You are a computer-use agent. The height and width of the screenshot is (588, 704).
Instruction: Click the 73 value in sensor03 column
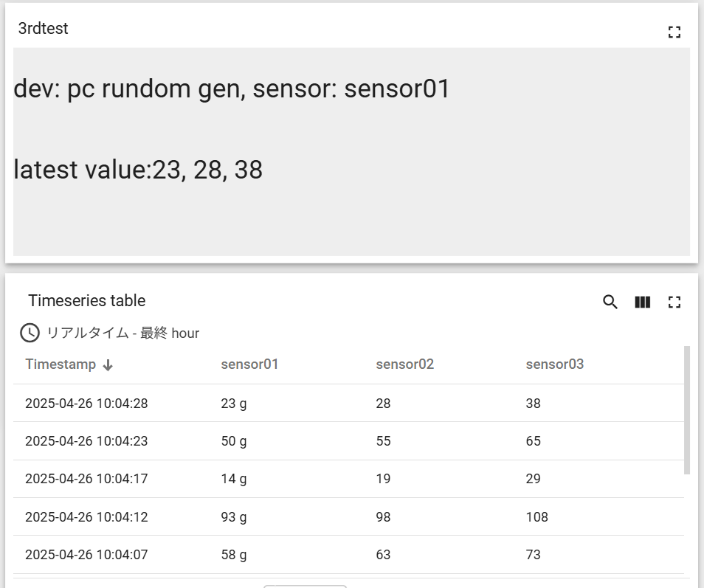(x=533, y=555)
